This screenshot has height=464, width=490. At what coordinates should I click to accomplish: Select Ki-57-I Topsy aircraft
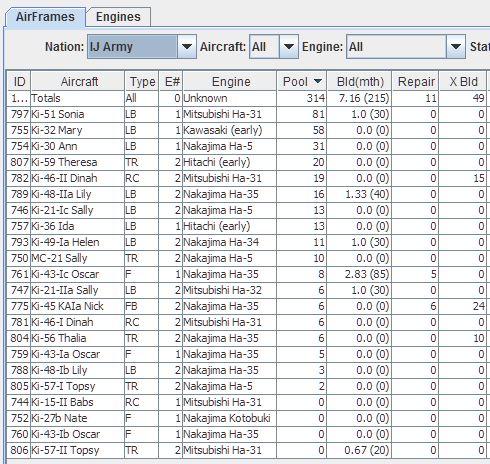click(x=77, y=386)
